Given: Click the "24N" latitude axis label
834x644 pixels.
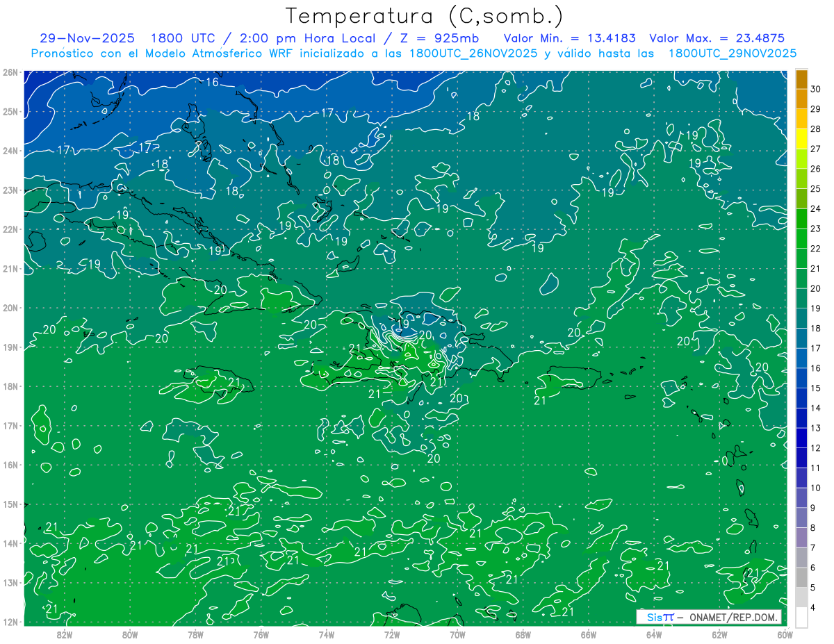Looking at the screenshot, I should 10,151.
